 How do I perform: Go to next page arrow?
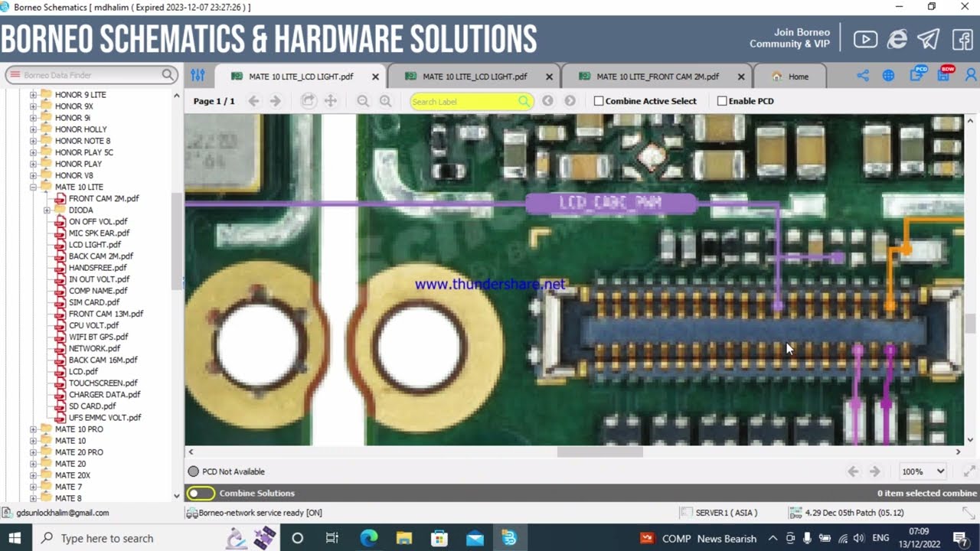pyautogui.click(x=276, y=101)
